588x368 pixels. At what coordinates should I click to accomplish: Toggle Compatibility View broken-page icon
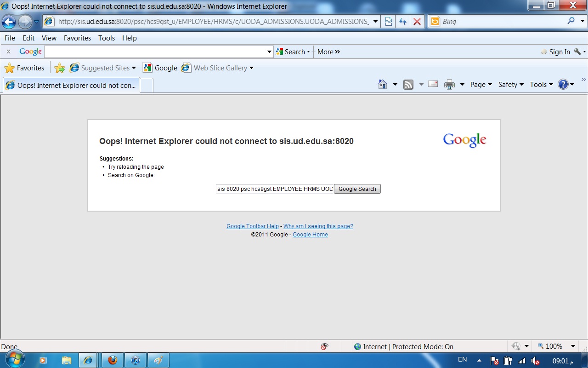pyautogui.click(x=389, y=22)
